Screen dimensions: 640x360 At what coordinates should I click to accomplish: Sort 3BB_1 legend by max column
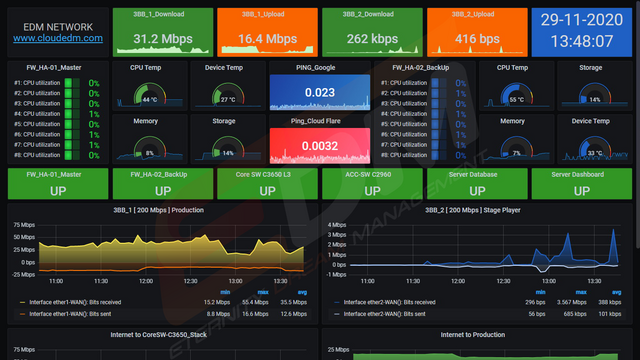point(263,292)
